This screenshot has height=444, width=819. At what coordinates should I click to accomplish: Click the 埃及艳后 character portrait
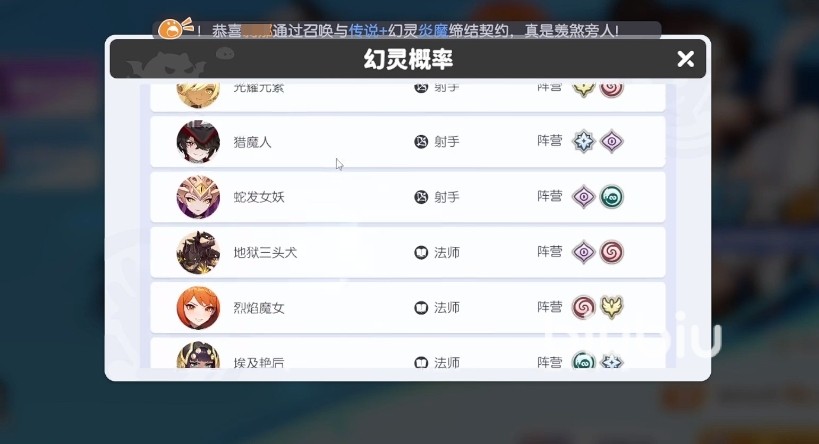point(198,355)
